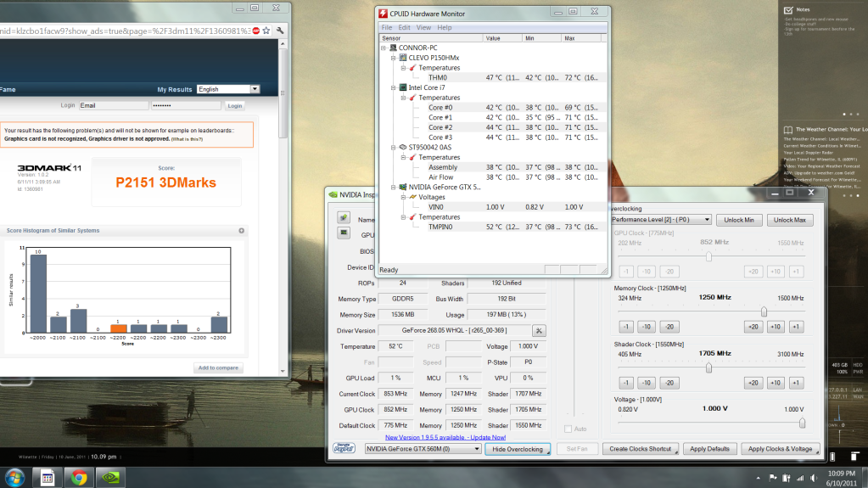Click the Voltage slider handle
The width and height of the screenshot is (868, 488).
802,423
